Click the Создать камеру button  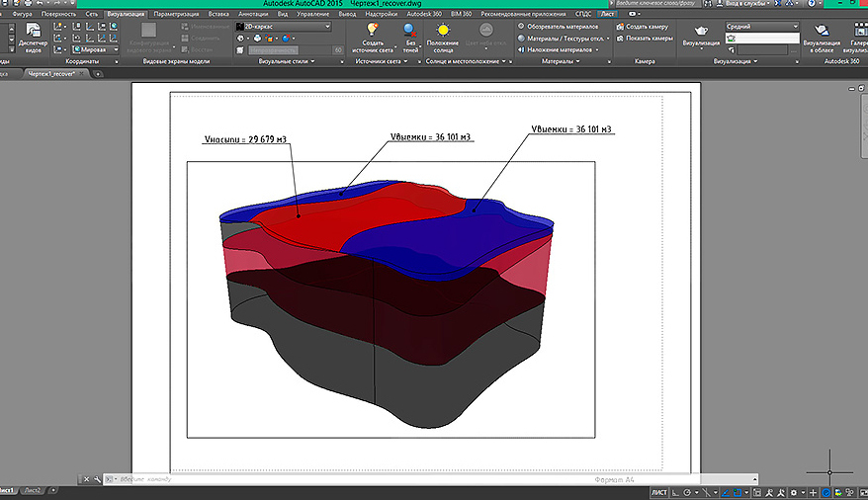tap(645, 27)
